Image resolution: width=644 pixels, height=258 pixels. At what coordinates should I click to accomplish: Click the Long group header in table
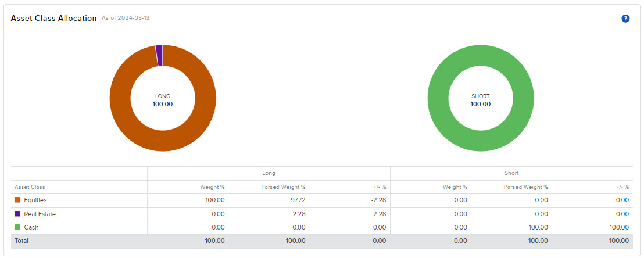tap(269, 173)
